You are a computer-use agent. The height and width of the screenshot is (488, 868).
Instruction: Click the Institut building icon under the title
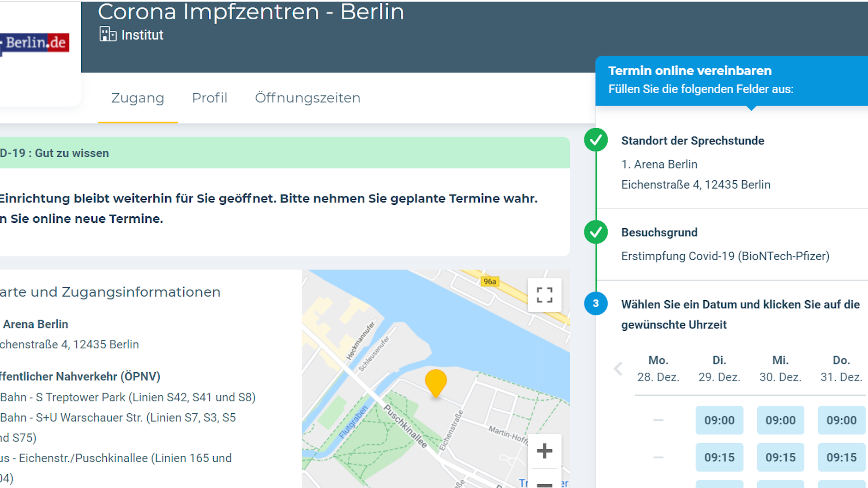(108, 34)
